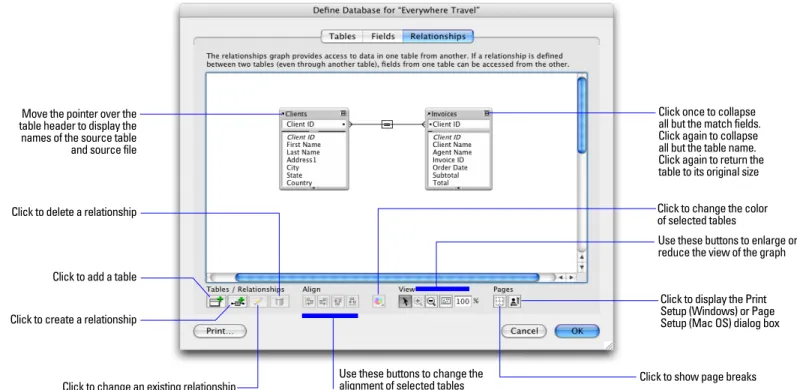
Task: Click the zoom percentage field showing 100
Action: click(x=463, y=302)
